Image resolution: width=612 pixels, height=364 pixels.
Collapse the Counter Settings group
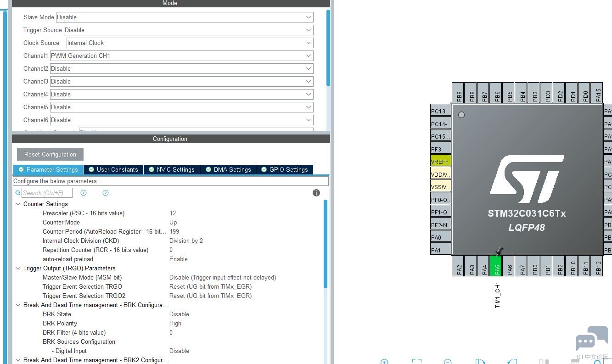click(18, 204)
